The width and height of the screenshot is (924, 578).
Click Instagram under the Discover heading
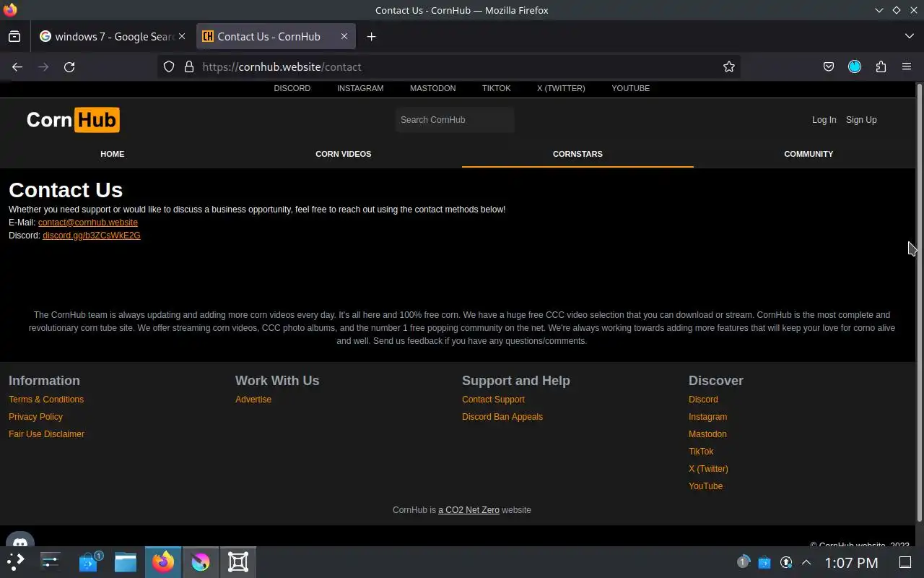coord(707,417)
